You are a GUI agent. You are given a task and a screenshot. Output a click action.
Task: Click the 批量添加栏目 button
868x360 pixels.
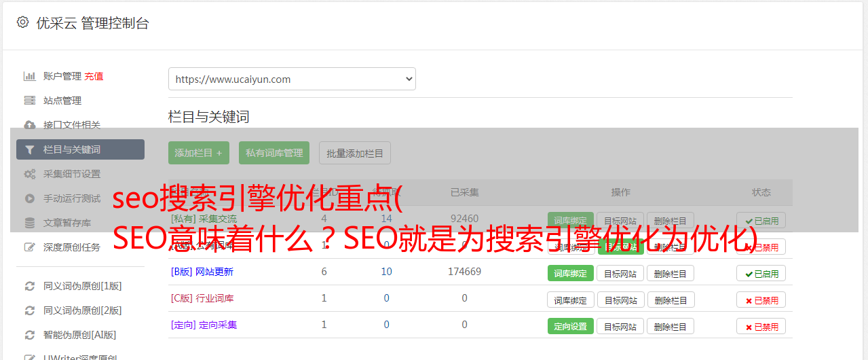coord(355,153)
